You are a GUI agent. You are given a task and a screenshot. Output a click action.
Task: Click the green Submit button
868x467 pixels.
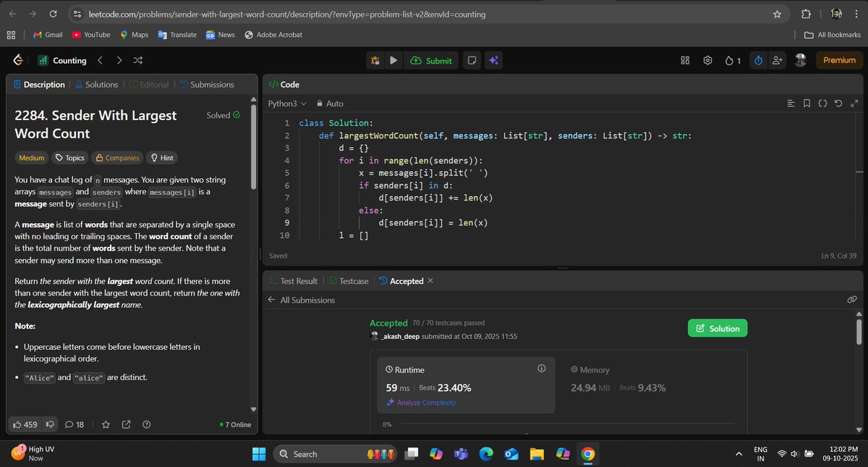pyautogui.click(x=431, y=61)
